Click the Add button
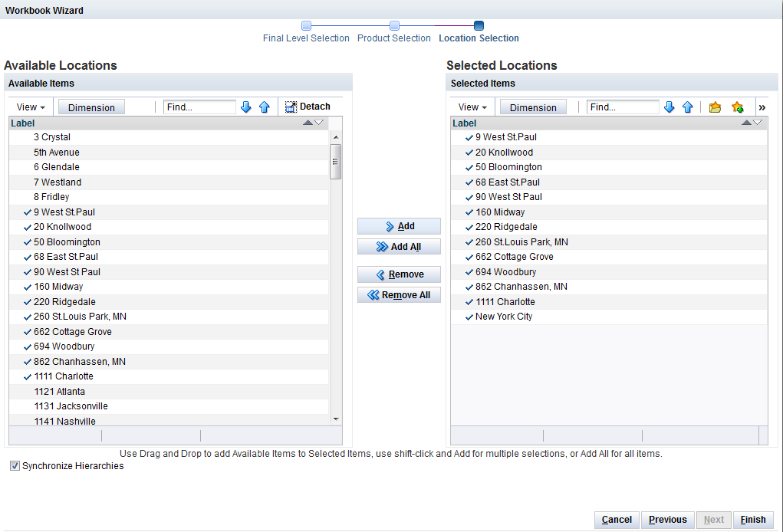Screen dimensions: 783x532 pyautogui.click(x=399, y=226)
